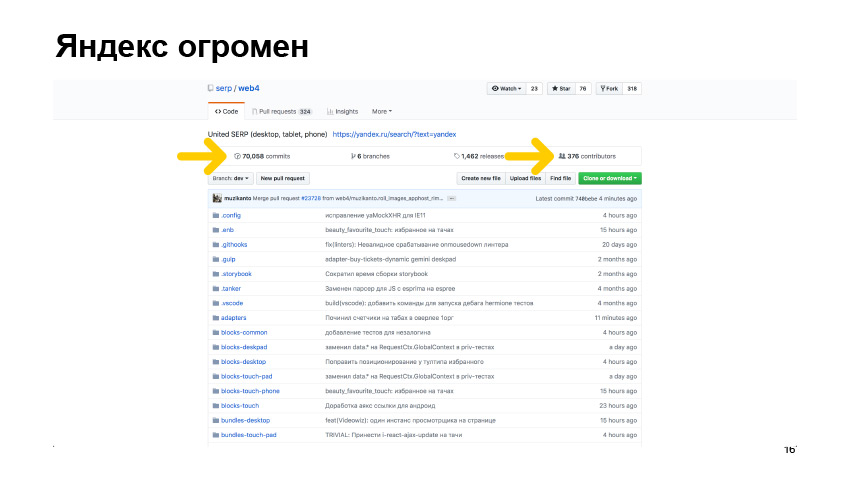The width and height of the screenshot is (850, 478).
Task: Open the .vscode folder
Action: tap(232, 303)
